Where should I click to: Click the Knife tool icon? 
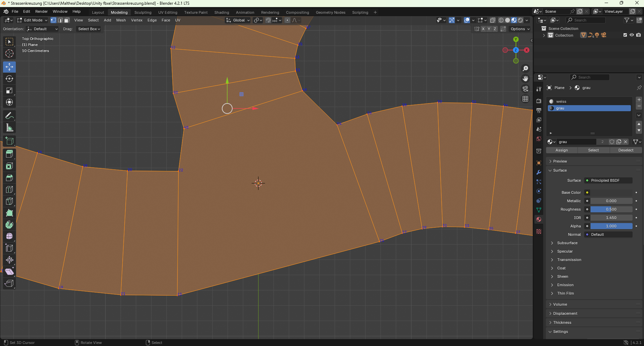click(9, 201)
